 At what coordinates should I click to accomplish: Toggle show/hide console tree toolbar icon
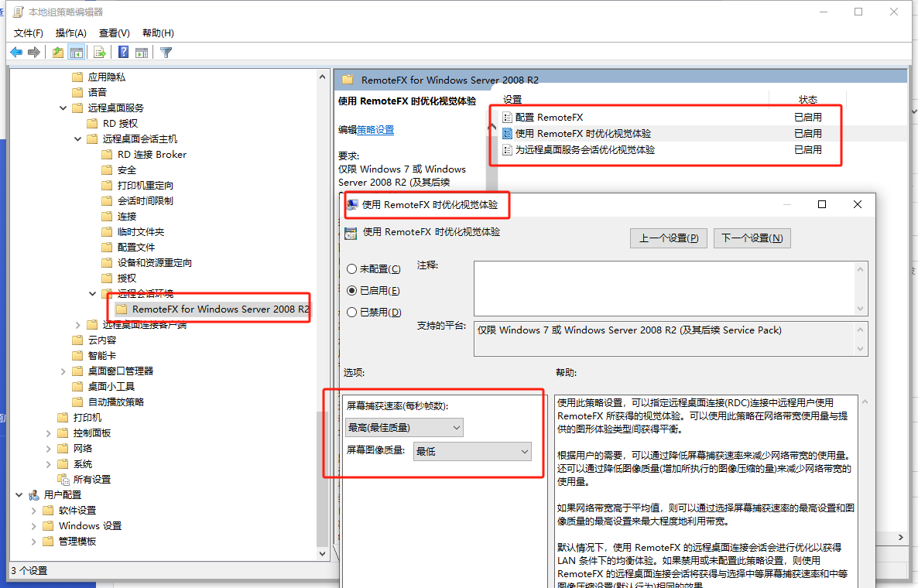coord(76,53)
